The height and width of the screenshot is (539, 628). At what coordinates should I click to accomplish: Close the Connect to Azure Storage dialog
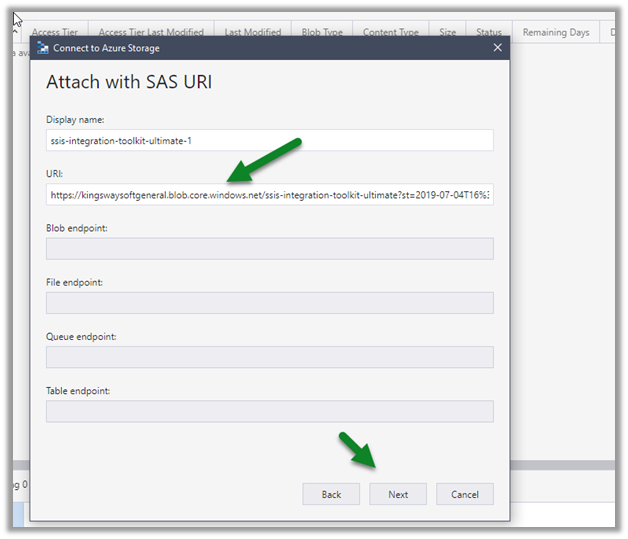point(497,48)
